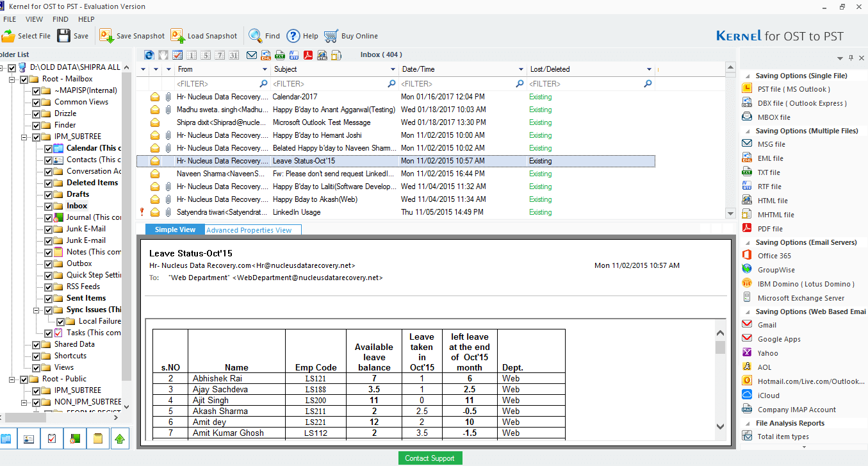Screen dimensions: 868x466
Task: Select the LinkedIn Usage email row
Action: pos(396,212)
